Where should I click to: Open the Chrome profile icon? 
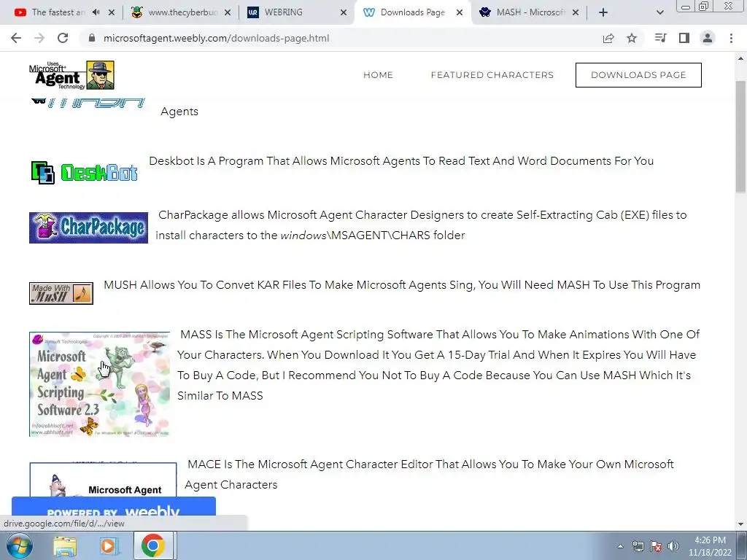tap(708, 38)
